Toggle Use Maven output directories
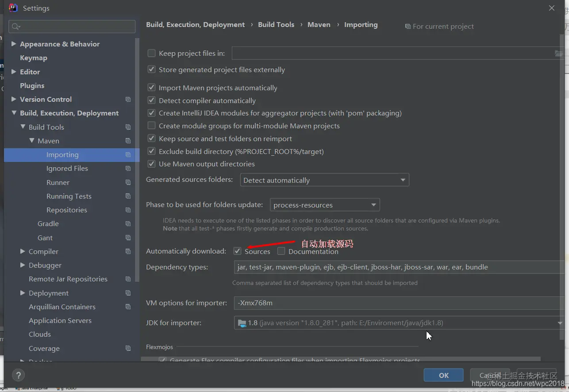This screenshot has height=392, width=569. pyautogui.click(x=151, y=164)
